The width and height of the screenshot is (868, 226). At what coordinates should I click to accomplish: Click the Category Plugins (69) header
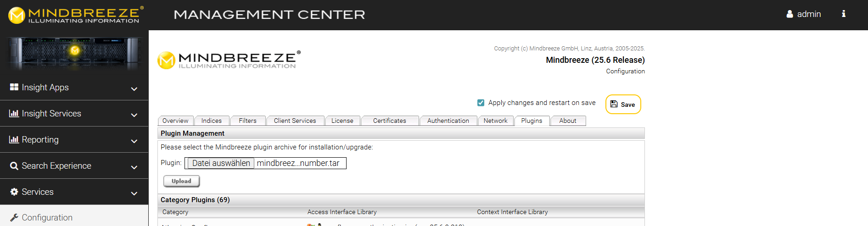pos(401,200)
